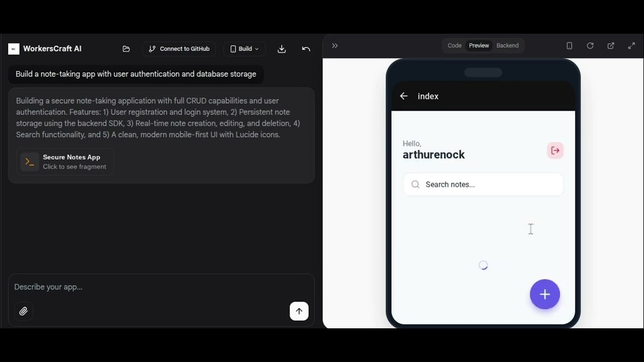
Task: Switch to the Backend tab
Action: pos(507,45)
